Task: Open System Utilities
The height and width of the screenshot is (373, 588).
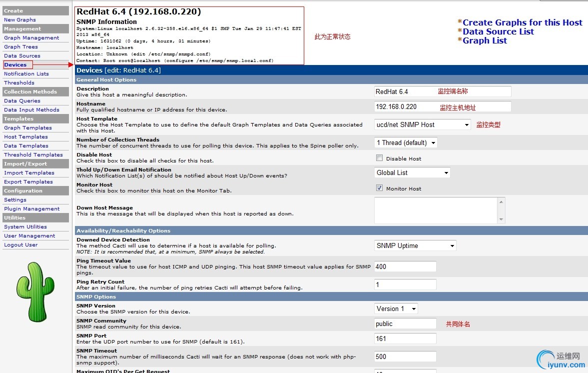Action: [25, 226]
